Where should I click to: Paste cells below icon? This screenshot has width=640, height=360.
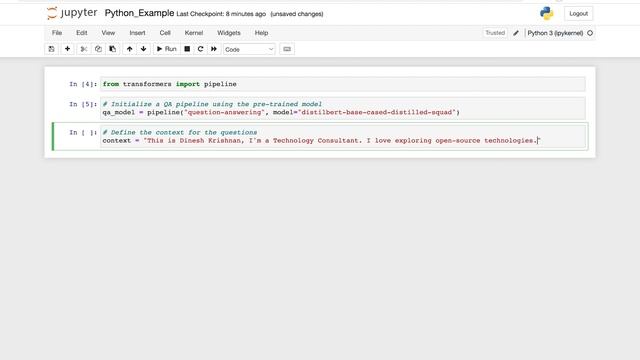[x=113, y=49]
